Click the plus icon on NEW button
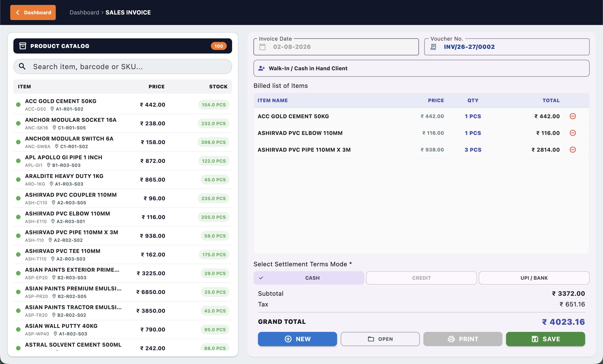The image size is (603, 364). pyautogui.click(x=288, y=339)
